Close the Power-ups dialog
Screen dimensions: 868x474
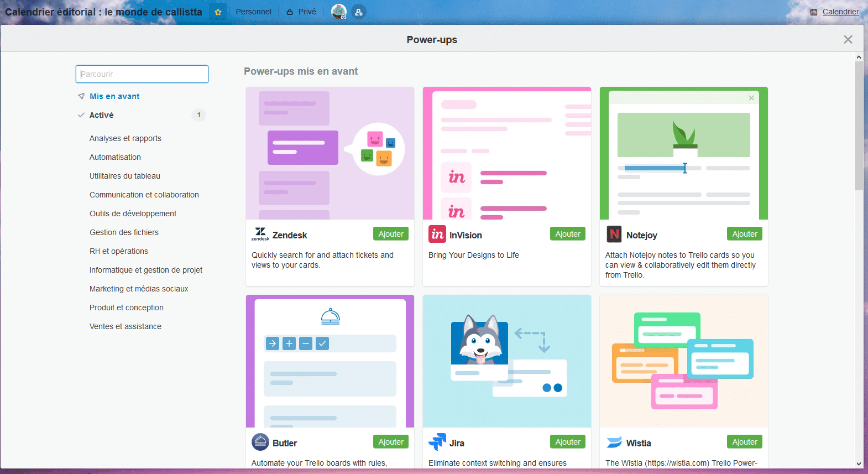(848, 39)
